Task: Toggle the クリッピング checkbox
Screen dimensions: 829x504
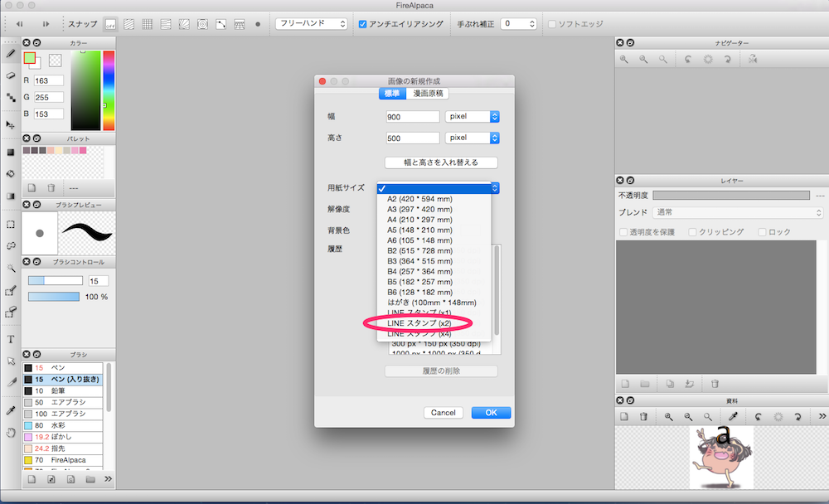Action: [x=692, y=232]
